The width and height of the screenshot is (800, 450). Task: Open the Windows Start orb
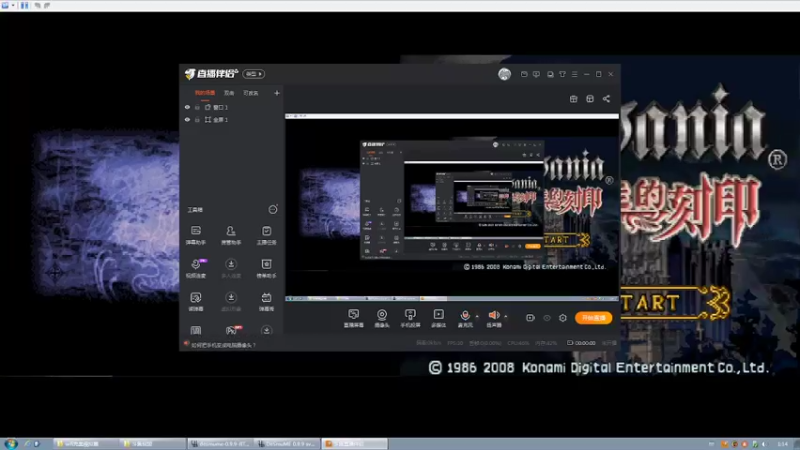pos(10,444)
